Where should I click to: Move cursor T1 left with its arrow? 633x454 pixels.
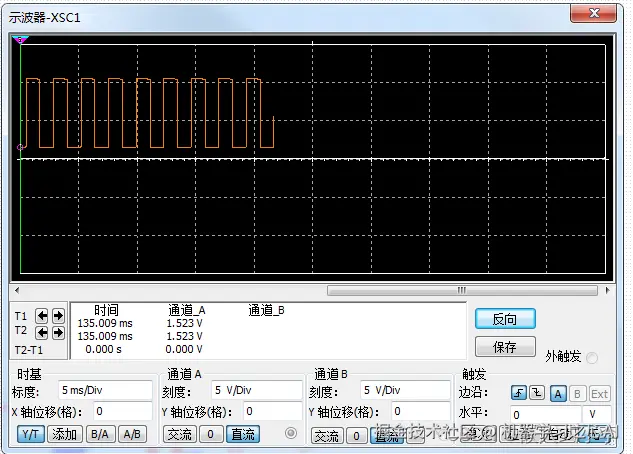(42, 316)
